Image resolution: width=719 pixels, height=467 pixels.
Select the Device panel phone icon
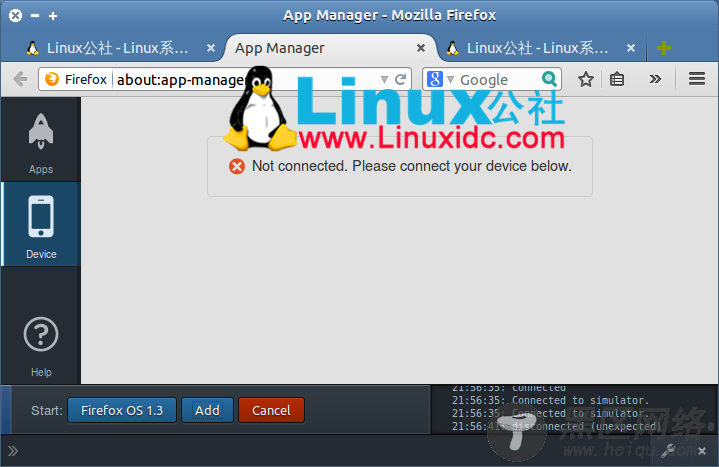[41, 216]
